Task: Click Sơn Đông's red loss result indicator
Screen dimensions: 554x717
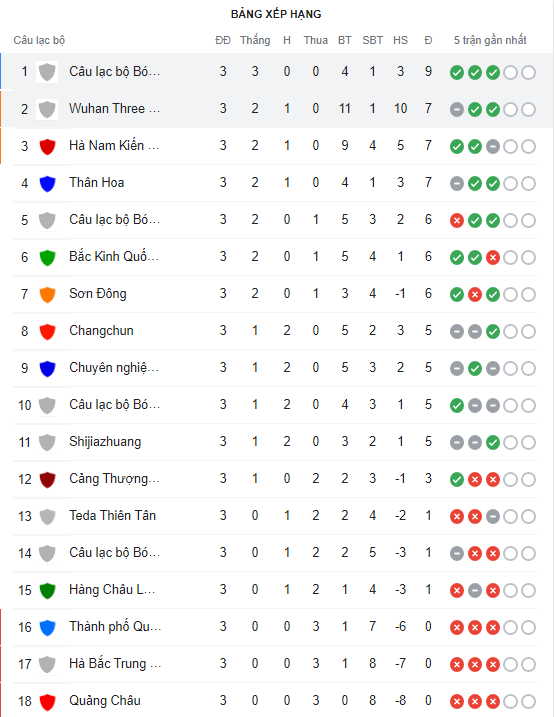Action: click(x=475, y=294)
